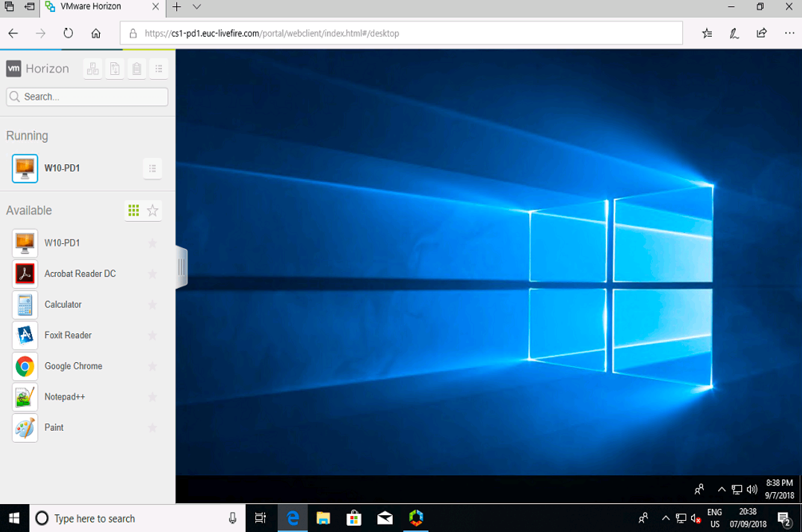This screenshot has width=802, height=532.
Task: Click the remote desktop volume icon
Action: 752,489
